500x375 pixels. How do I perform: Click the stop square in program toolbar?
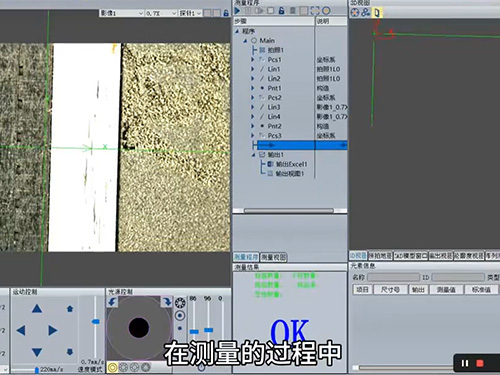[271, 11]
